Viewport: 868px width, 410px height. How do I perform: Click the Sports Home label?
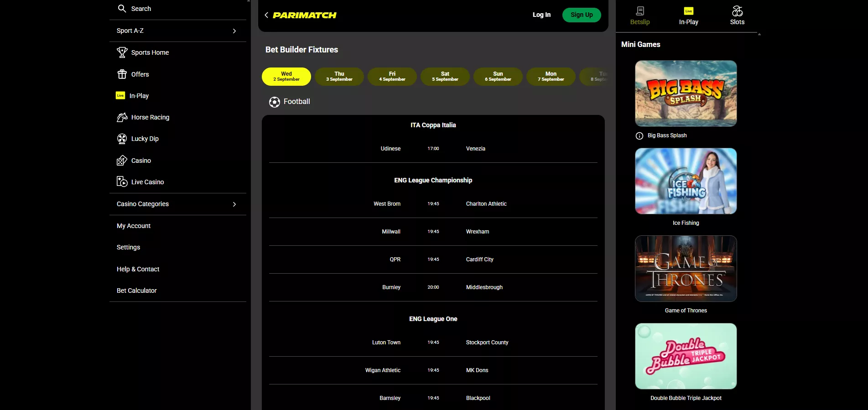coord(150,52)
